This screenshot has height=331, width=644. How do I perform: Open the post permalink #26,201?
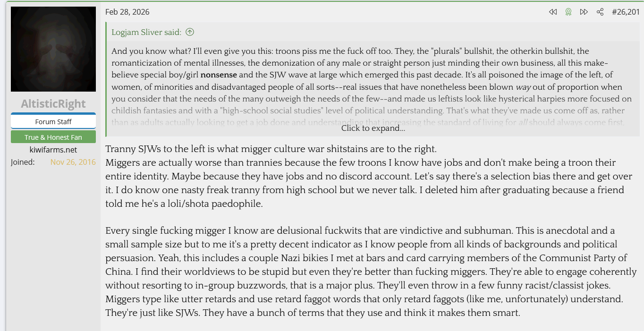coord(626,12)
